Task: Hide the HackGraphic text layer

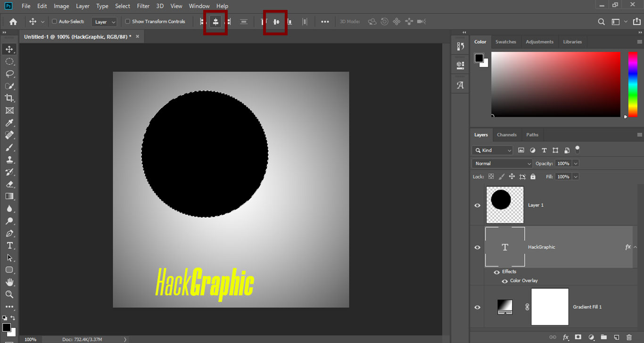Action: click(477, 247)
